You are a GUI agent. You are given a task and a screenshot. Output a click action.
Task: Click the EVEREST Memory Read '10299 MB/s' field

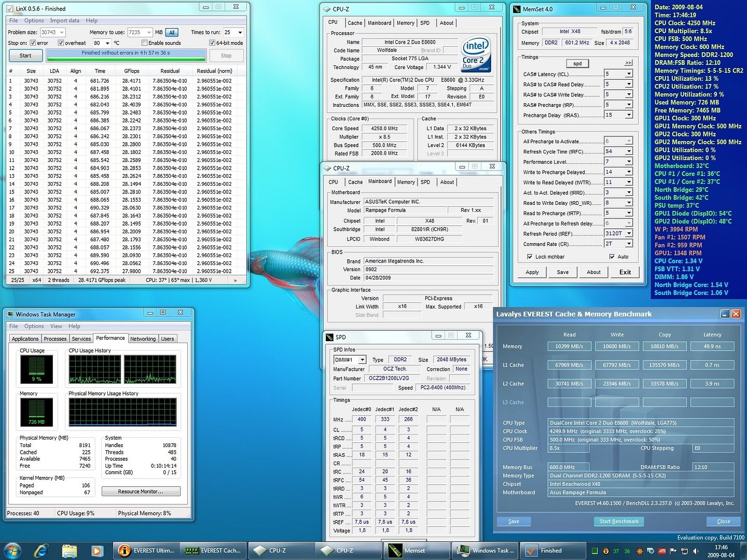click(569, 346)
